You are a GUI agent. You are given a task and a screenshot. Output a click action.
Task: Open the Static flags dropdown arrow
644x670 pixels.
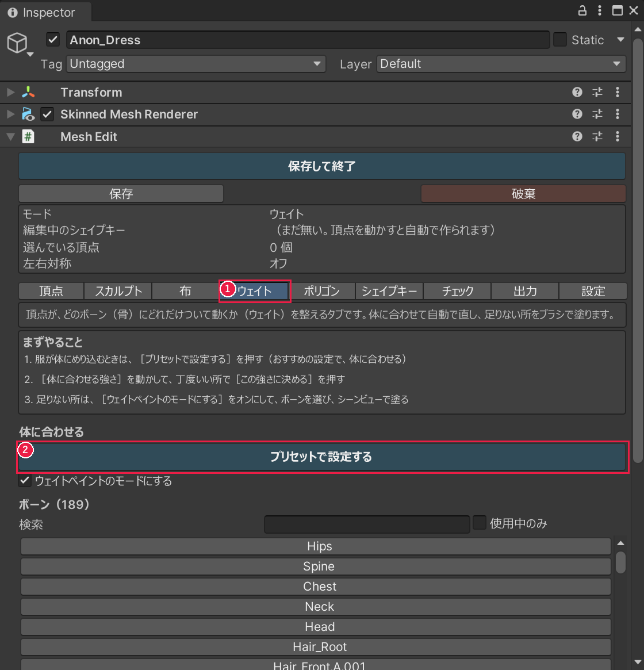tap(620, 40)
